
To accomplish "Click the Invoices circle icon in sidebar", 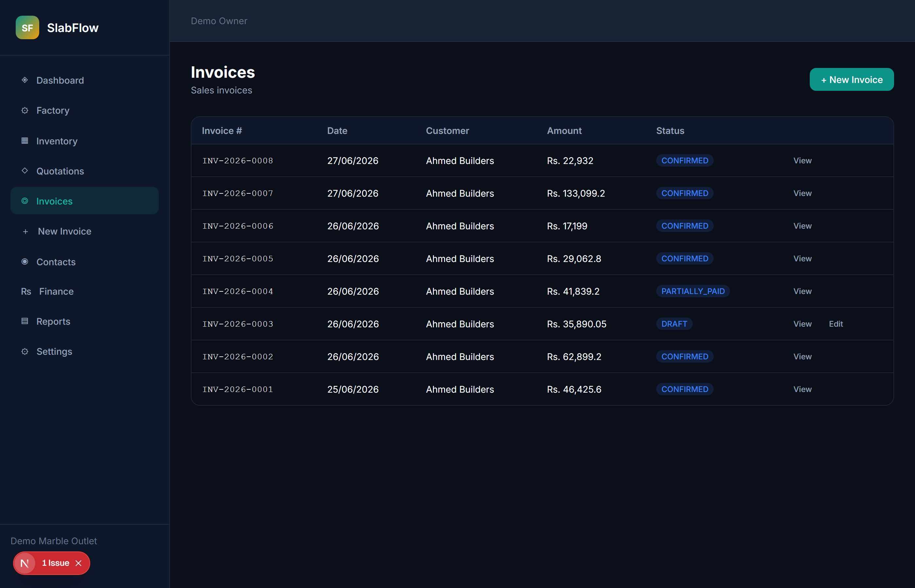I will [25, 201].
